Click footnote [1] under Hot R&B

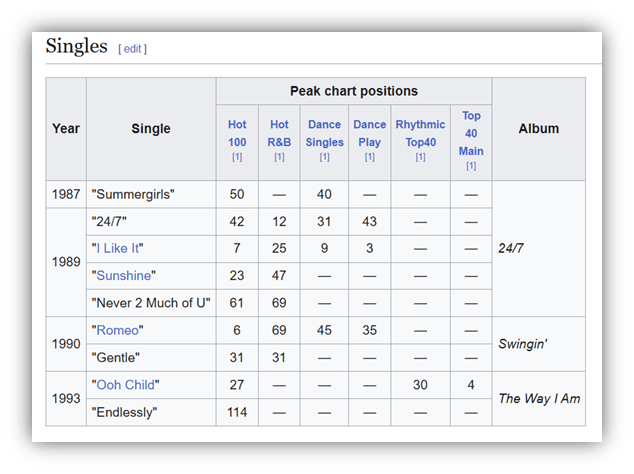279,157
